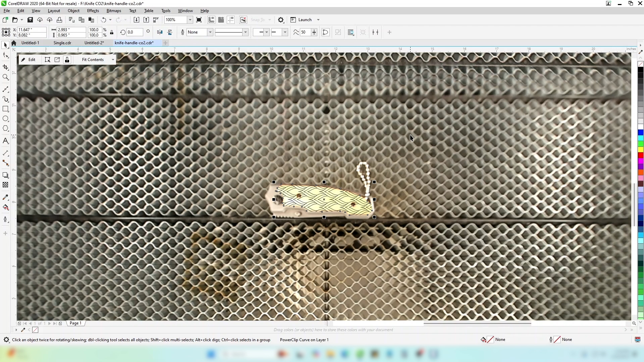This screenshot has height=362, width=644.
Task: Switch to the Single.cdr tab
Action: tap(62, 43)
